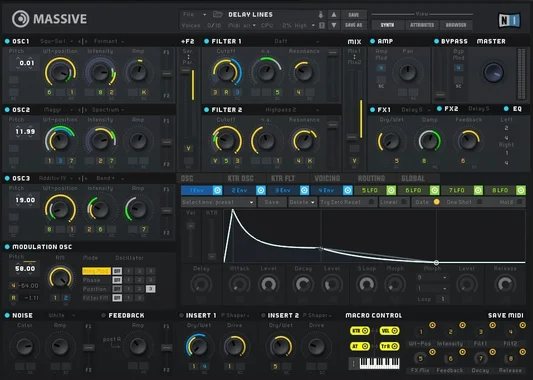The image size is (533, 380).
Task: Click the 8 LFO modulation handle icon
Action: [x=521, y=190]
